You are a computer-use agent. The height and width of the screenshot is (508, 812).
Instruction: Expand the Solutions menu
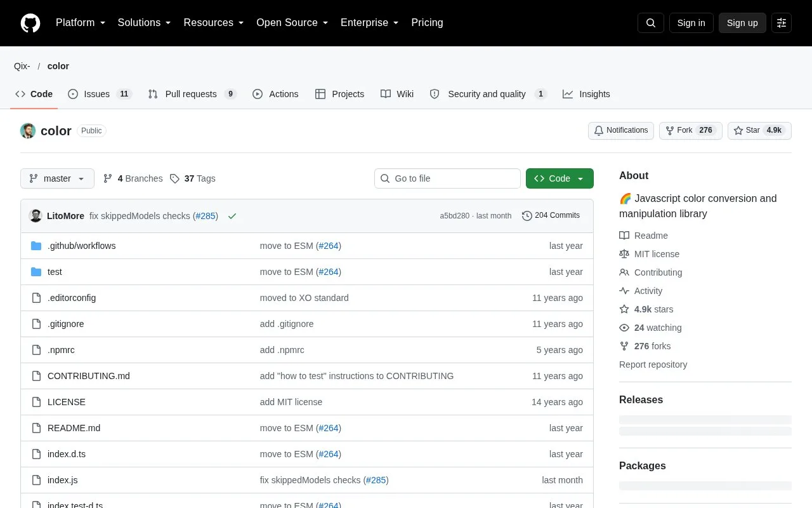coord(145,23)
